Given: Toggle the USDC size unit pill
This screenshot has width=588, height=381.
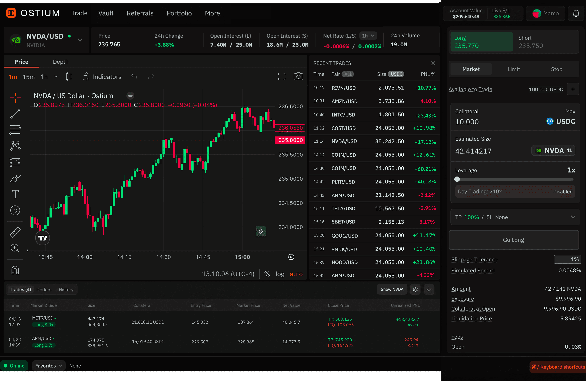Looking at the screenshot, I should pyautogui.click(x=396, y=74).
